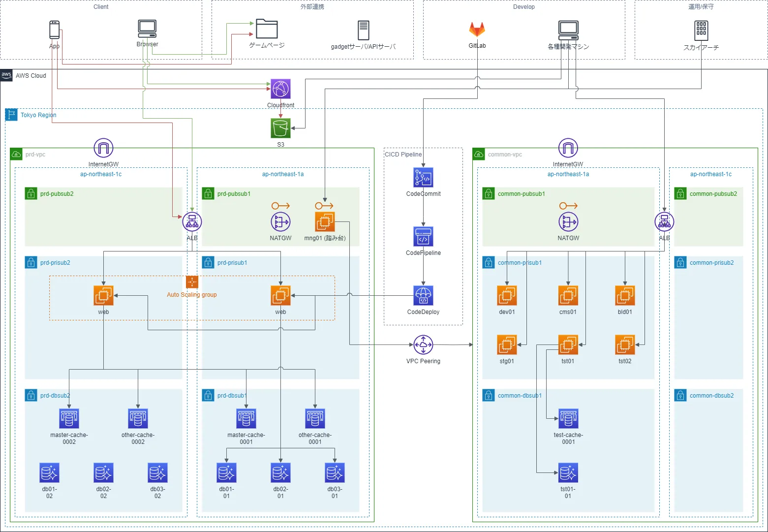Select the stg01 EC2 instance icon
This screenshot has width=768, height=532.
pyautogui.click(x=507, y=345)
